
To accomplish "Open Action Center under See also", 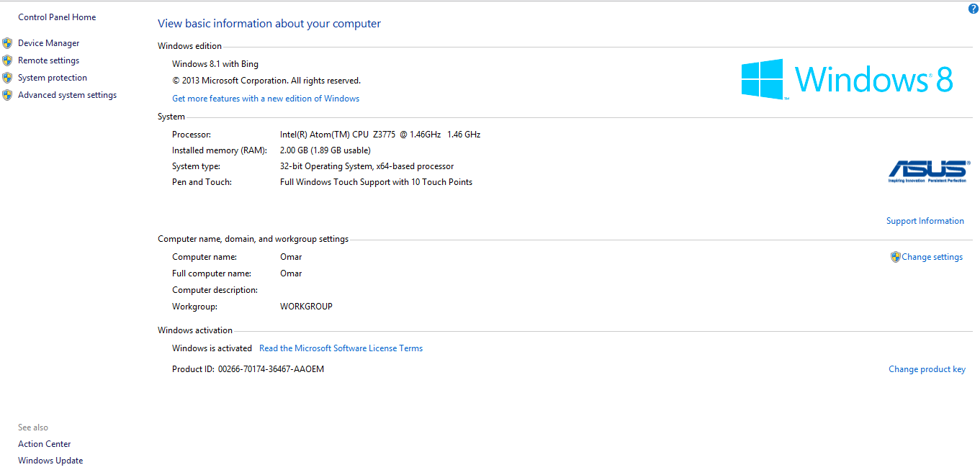I will [45, 444].
